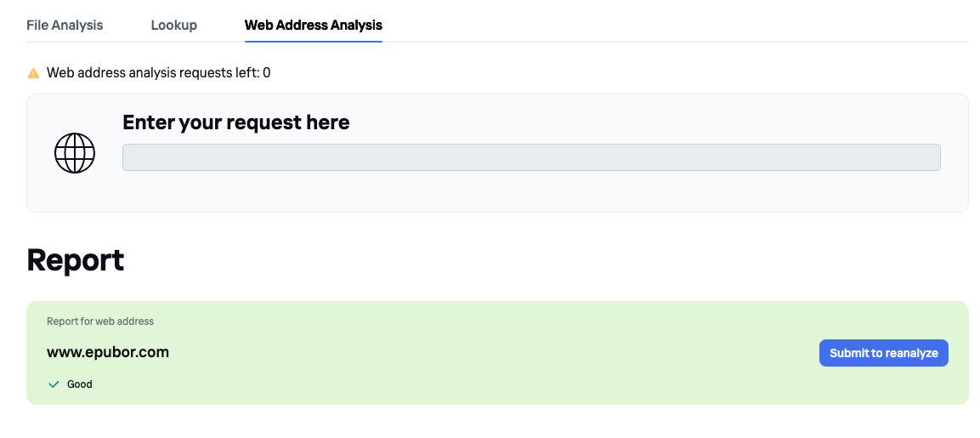The image size is (980, 438).
Task: Click the remaining requests count "0"
Action: (267, 73)
